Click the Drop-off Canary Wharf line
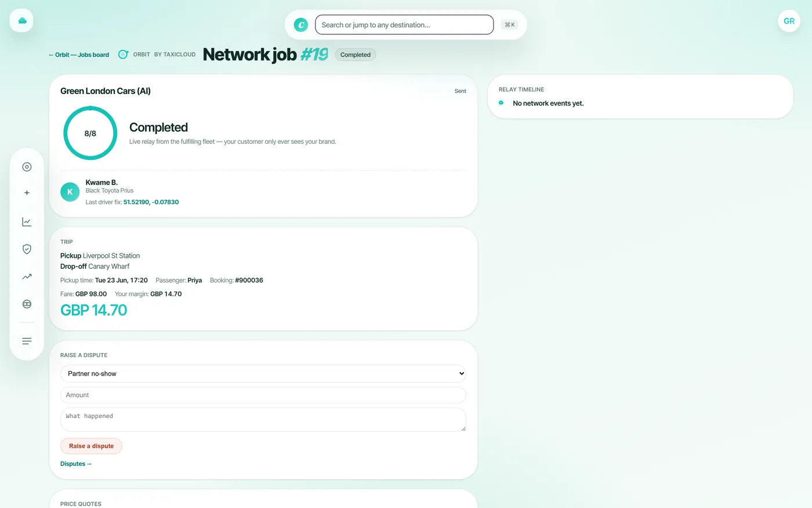This screenshot has height=508, width=812. (x=95, y=266)
